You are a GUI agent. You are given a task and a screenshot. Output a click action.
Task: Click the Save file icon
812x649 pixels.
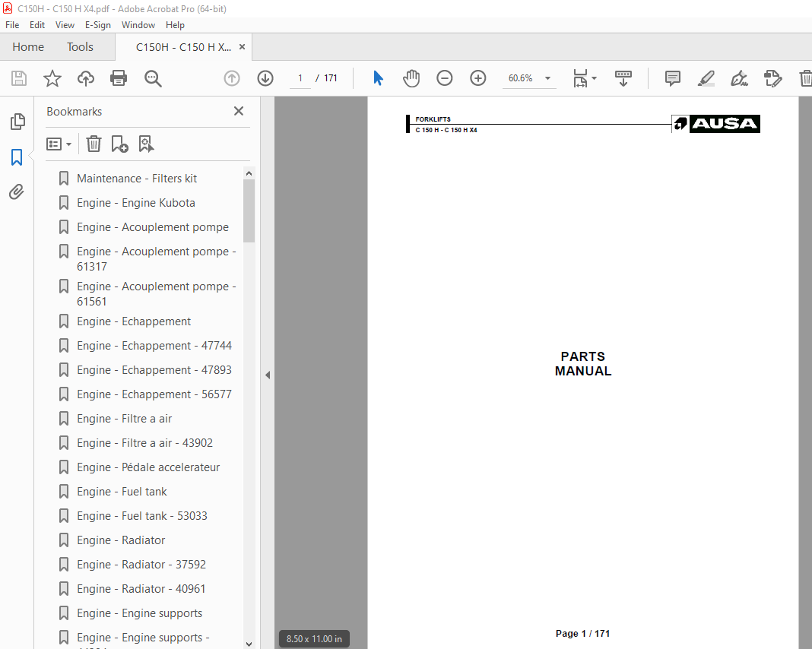[x=19, y=78]
